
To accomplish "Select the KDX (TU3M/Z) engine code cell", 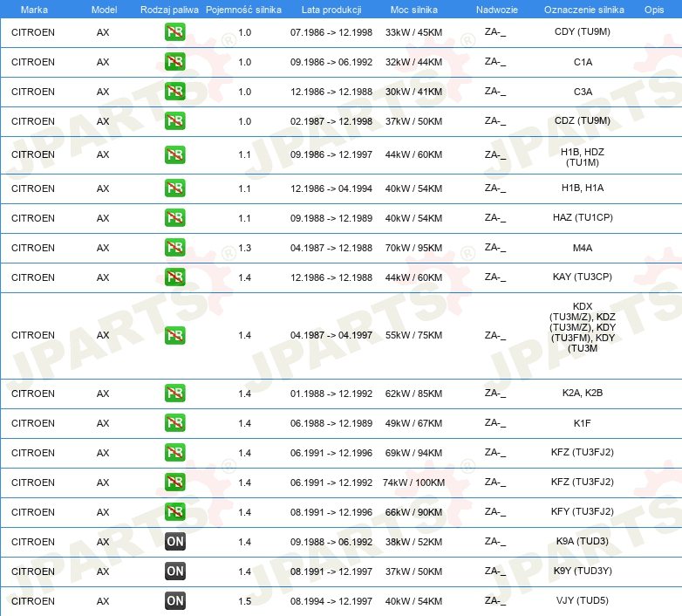I will pyautogui.click(x=583, y=327).
